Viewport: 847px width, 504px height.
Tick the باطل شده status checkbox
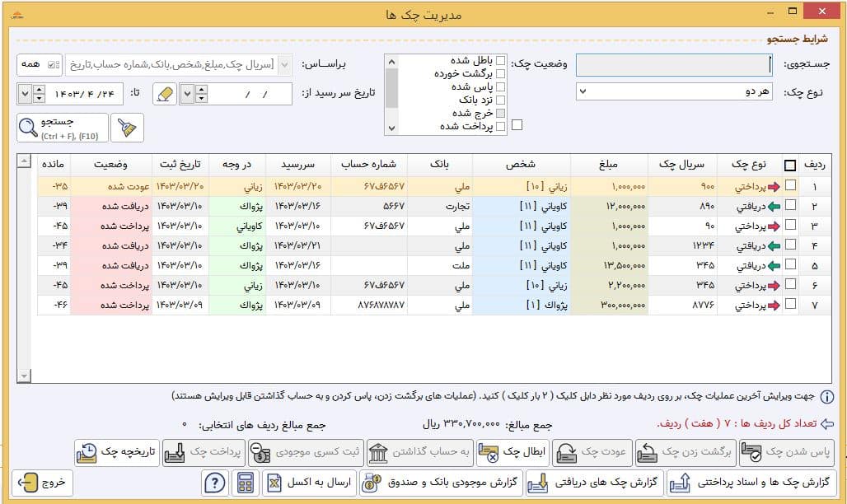[x=501, y=60]
